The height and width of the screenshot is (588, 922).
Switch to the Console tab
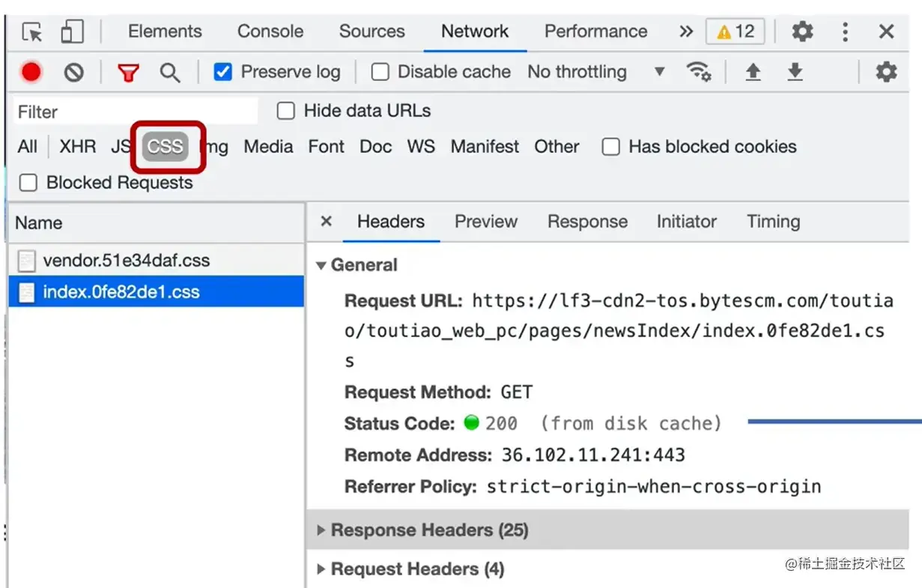pos(270,31)
